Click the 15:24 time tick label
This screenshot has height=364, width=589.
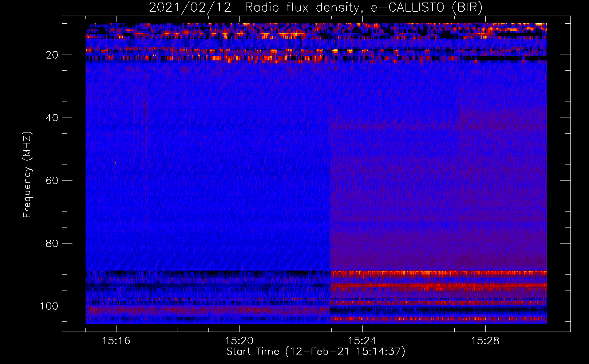[362, 341]
